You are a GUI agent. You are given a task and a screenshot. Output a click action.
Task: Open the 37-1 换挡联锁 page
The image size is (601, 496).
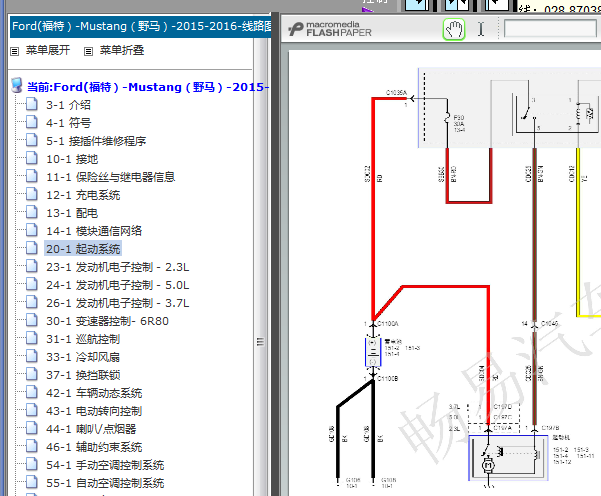click(83, 375)
